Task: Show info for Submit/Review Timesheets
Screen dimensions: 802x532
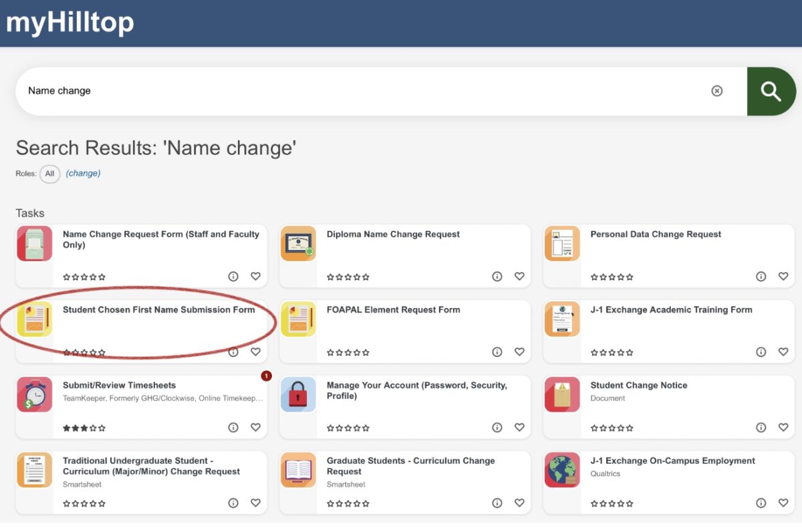Action: 233,427
